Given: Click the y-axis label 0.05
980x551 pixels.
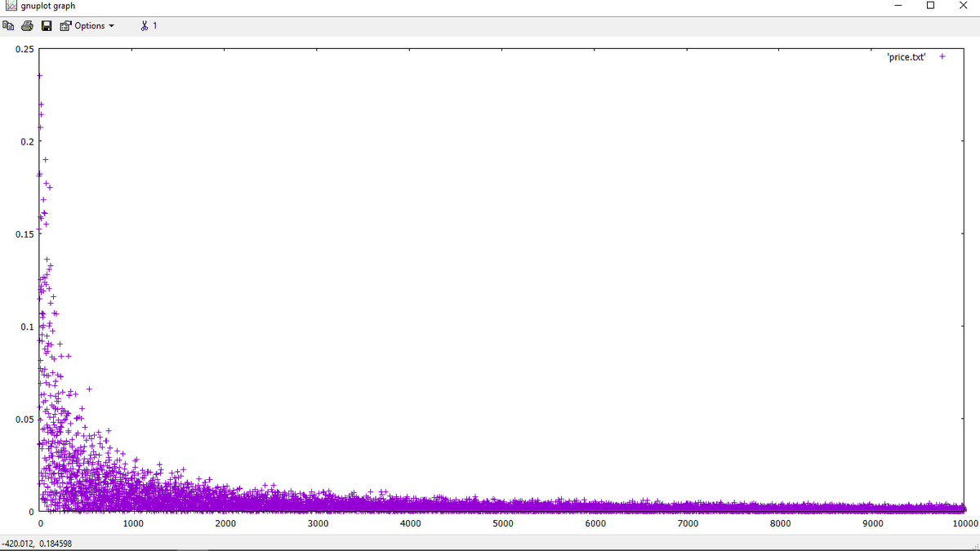Looking at the screenshot, I should click(x=24, y=420).
